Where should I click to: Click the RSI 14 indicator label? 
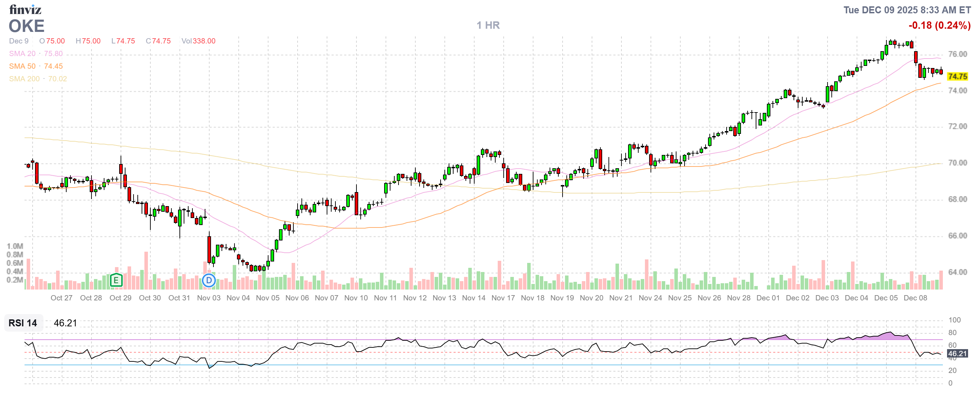[23, 323]
